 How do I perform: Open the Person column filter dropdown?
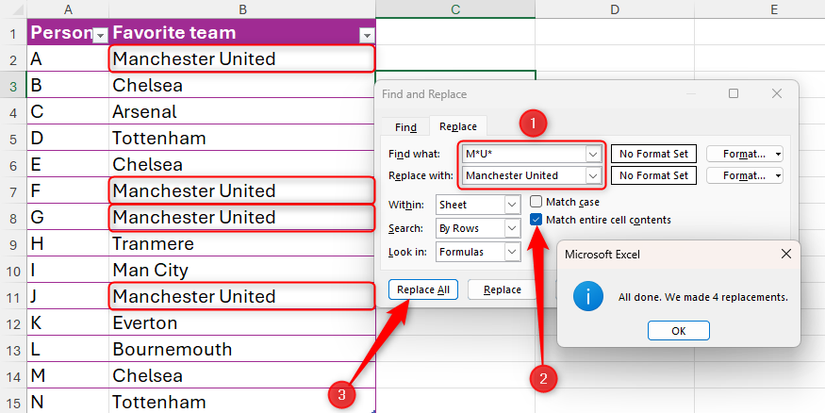[100, 35]
